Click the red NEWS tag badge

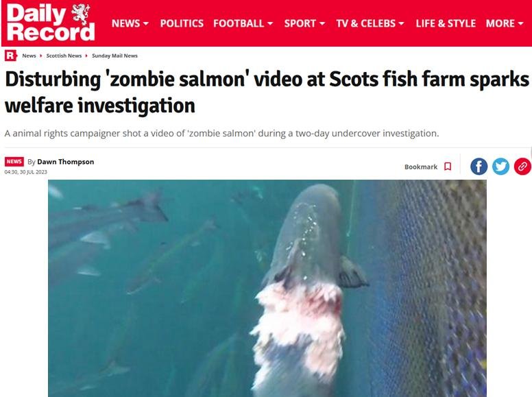14,162
